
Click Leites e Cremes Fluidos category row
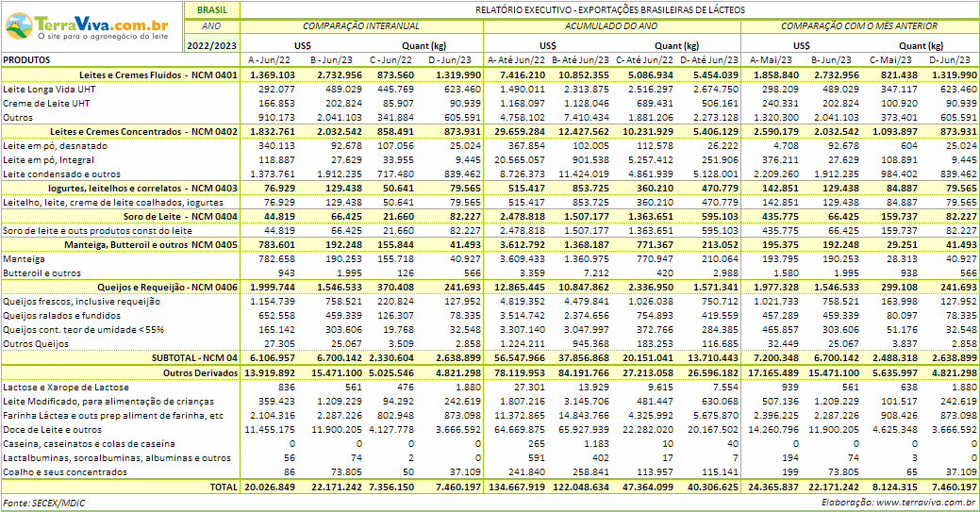(x=143, y=74)
